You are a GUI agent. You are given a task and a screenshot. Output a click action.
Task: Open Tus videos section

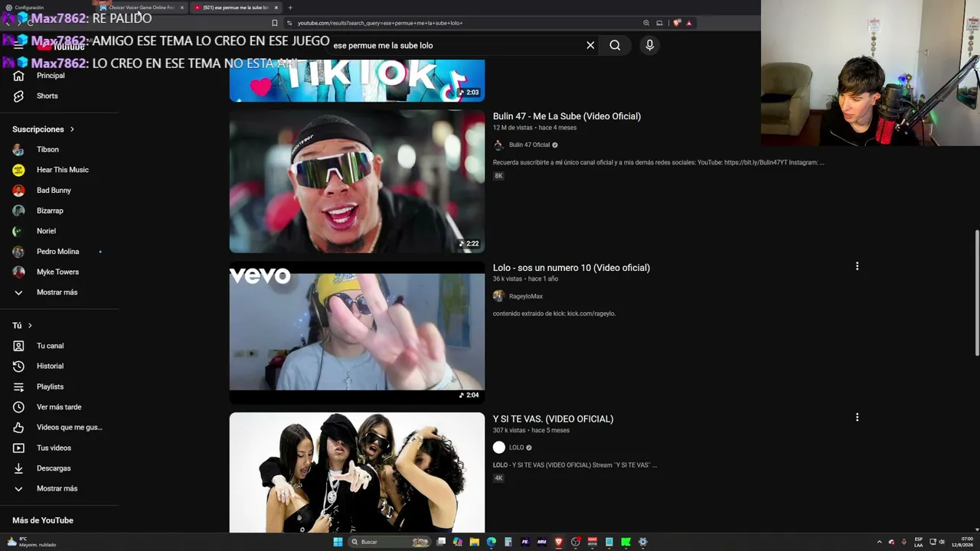click(54, 448)
